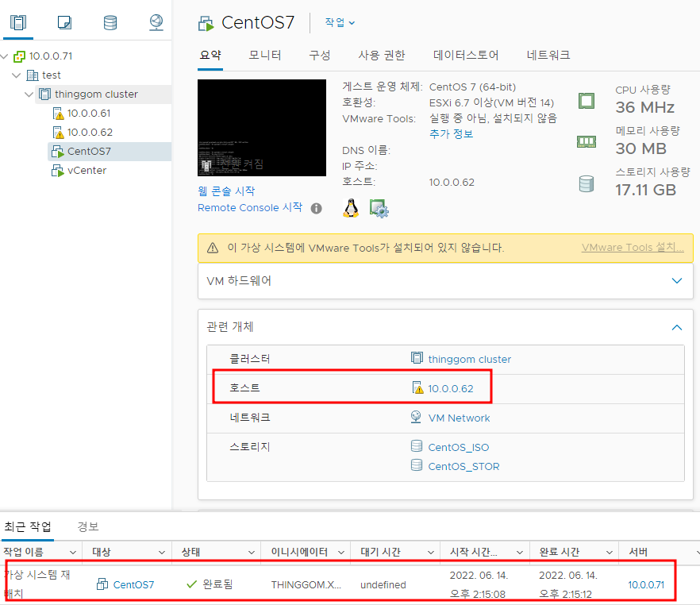The height and width of the screenshot is (605, 700).
Task: Select host 10.0.0.61 in the tree
Action: coord(89,114)
